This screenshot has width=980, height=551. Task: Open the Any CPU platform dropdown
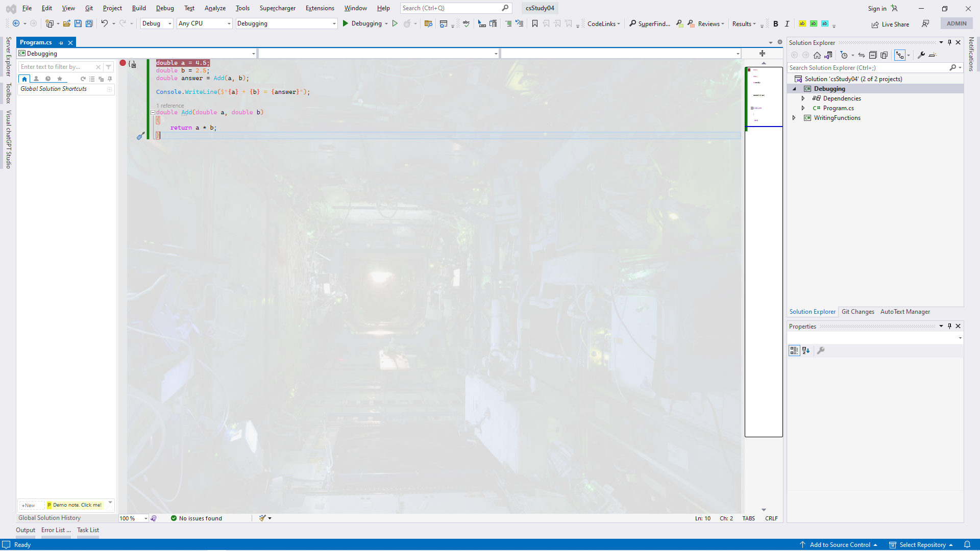click(204, 23)
